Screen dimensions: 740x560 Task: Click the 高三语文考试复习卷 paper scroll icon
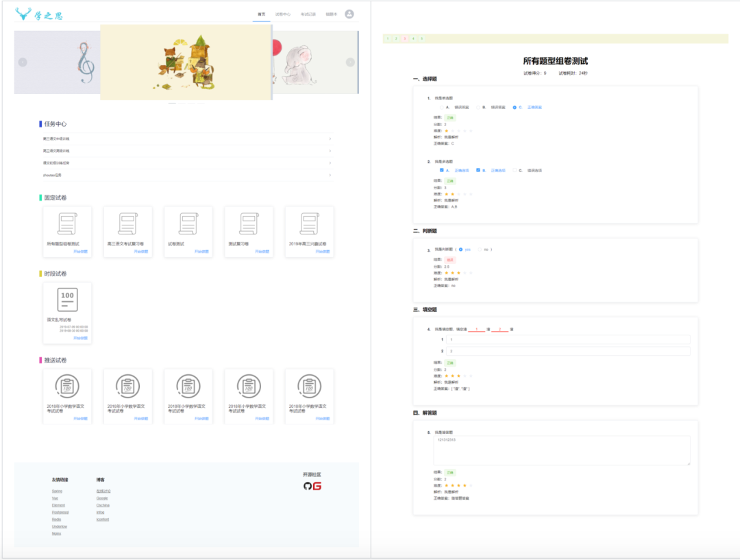pyautogui.click(x=128, y=224)
